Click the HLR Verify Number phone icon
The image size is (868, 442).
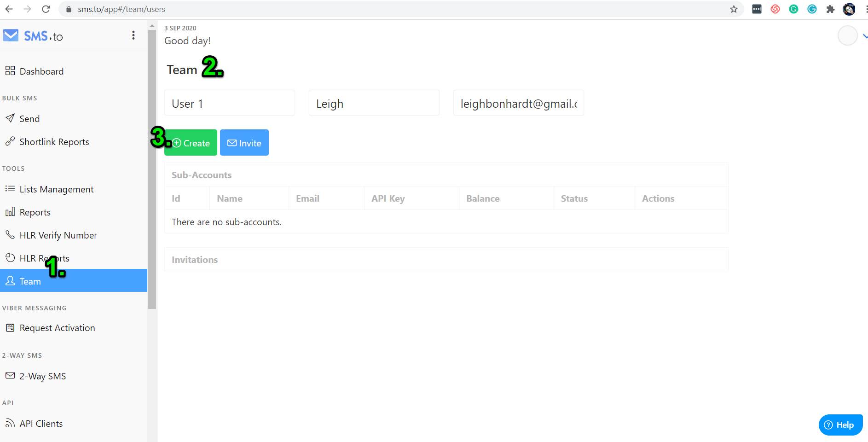[x=10, y=235]
